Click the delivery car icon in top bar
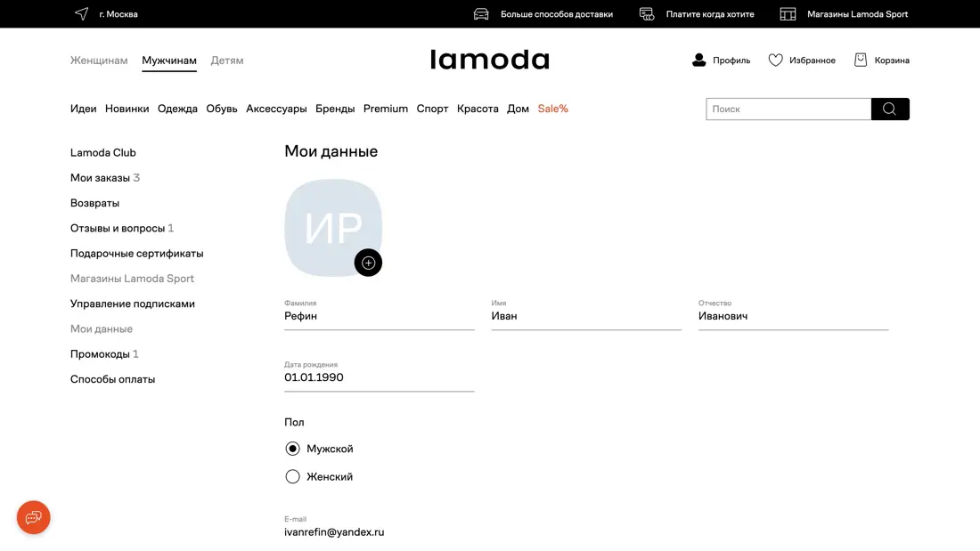 [x=481, y=14]
